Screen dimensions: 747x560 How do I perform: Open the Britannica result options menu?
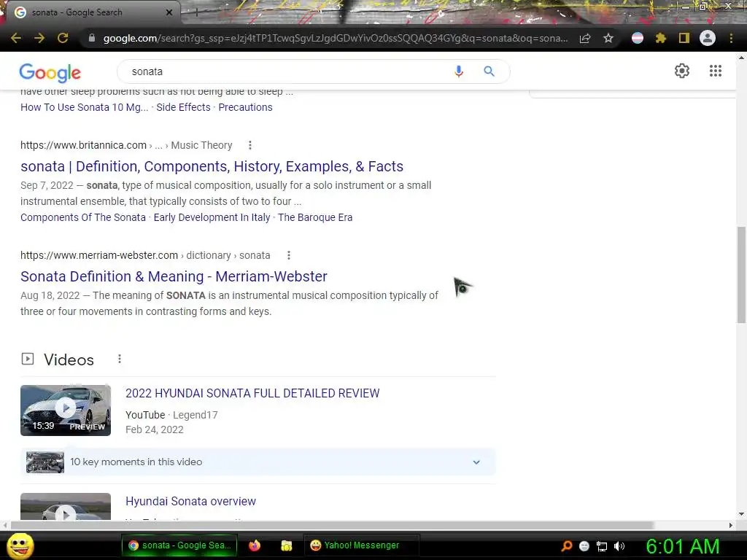pos(250,145)
